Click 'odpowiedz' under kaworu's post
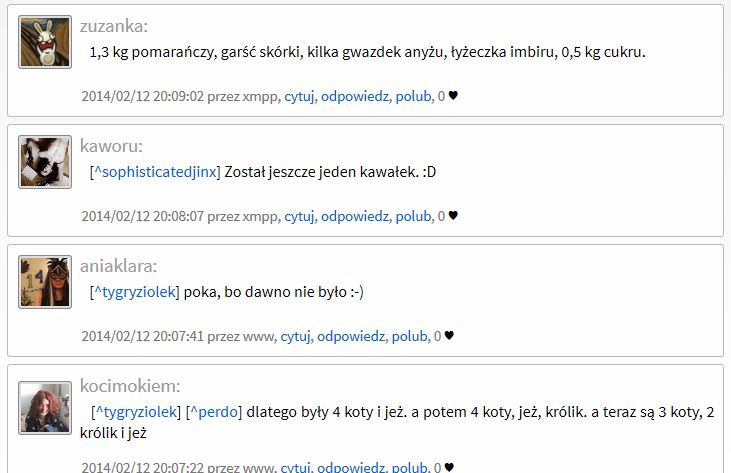 [355, 217]
